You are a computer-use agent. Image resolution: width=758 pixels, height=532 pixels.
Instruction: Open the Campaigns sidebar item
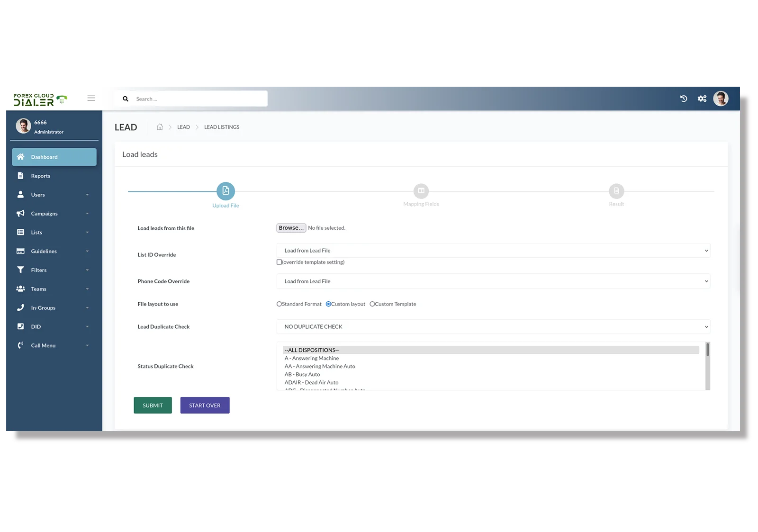pos(45,213)
